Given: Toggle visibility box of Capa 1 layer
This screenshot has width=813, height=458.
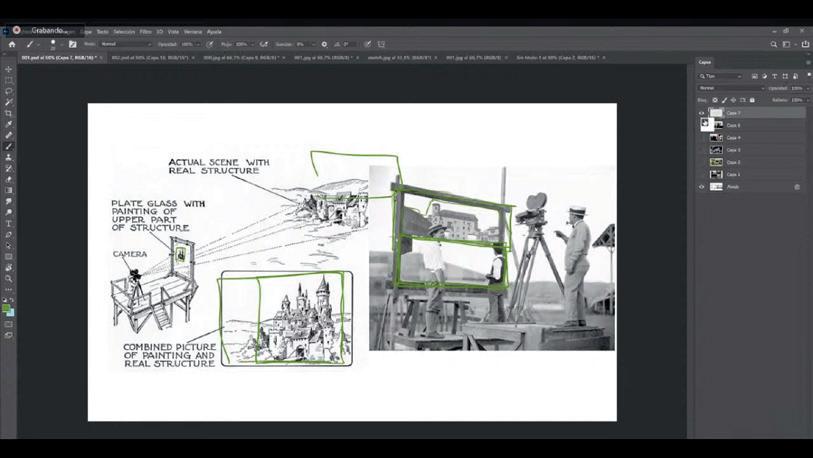Looking at the screenshot, I should coord(702,175).
